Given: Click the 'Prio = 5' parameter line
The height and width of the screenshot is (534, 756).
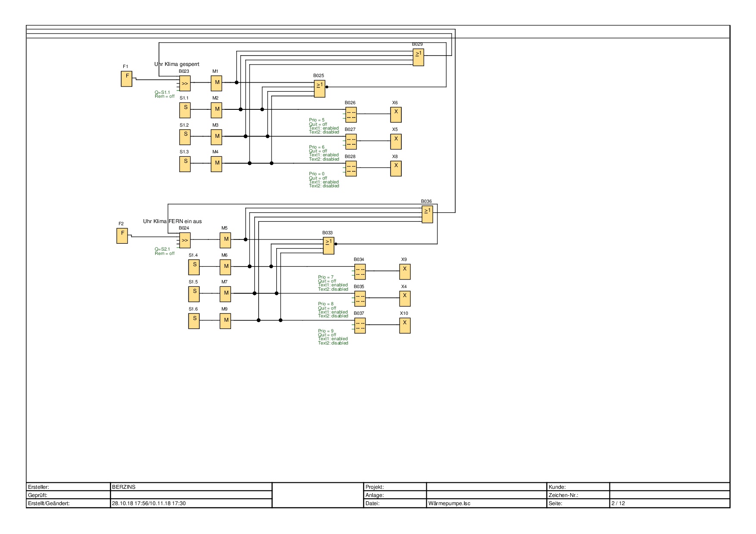Looking at the screenshot, I should pyautogui.click(x=317, y=120).
